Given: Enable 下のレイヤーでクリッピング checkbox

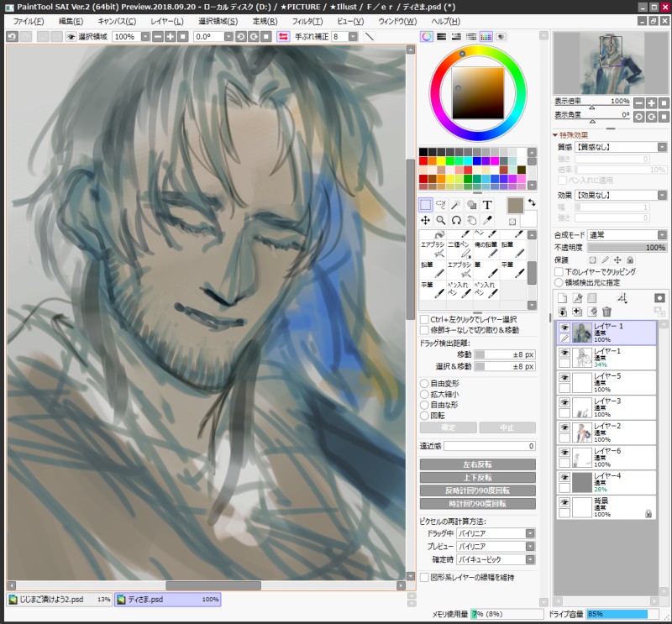Looking at the screenshot, I should click(x=559, y=272).
